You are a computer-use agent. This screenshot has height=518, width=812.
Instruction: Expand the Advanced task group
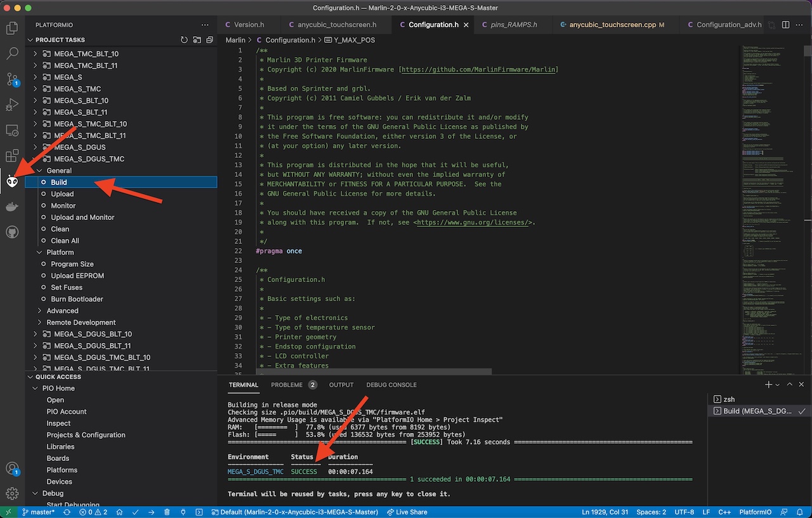pyautogui.click(x=40, y=311)
